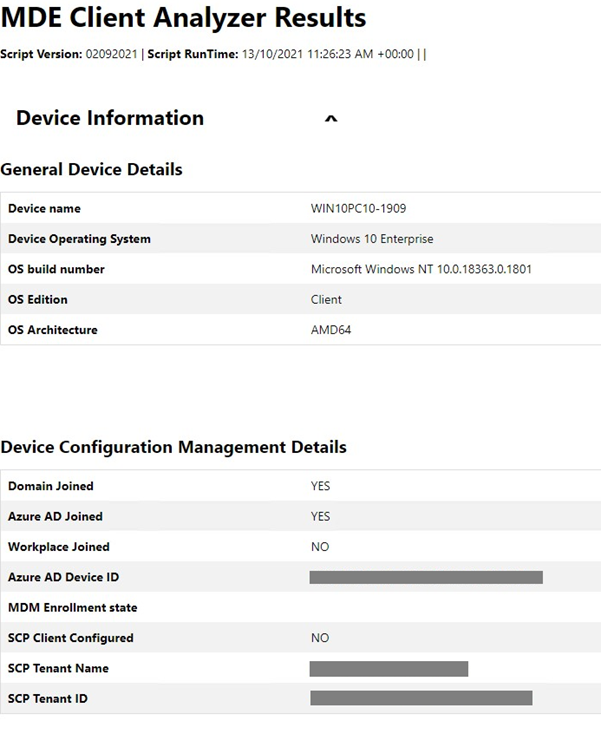The image size is (601, 734).
Task: Select the SCP Client Configured NO value
Action: (x=319, y=638)
